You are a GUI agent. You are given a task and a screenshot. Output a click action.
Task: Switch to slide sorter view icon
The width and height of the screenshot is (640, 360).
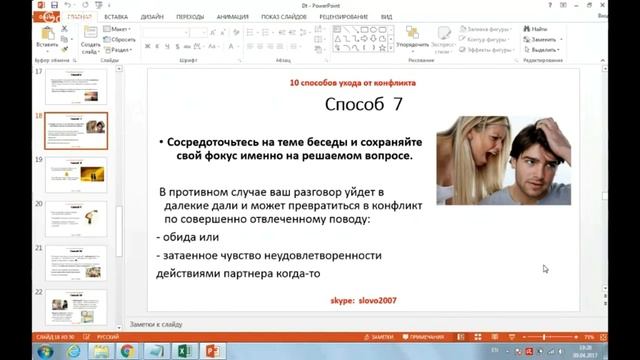click(x=478, y=337)
